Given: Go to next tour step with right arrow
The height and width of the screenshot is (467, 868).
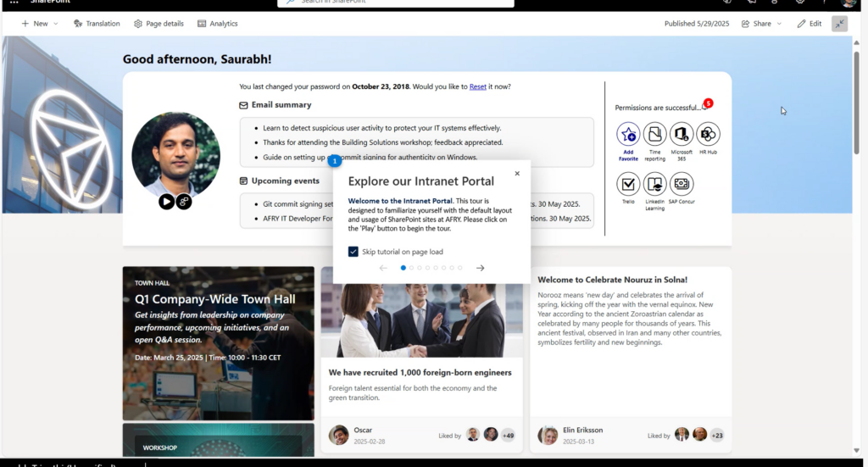Looking at the screenshot, I should pyautogui.click(x=480, y=268).
